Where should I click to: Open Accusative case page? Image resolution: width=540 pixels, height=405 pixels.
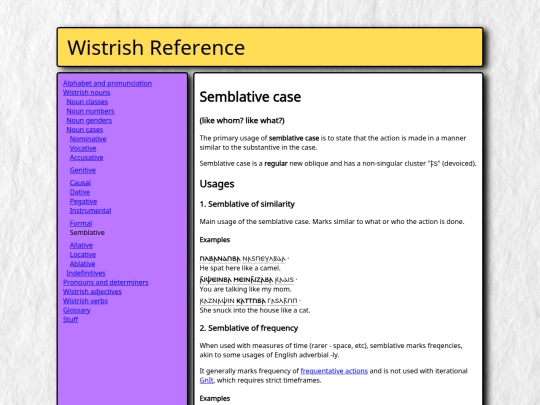click(x=86, y=158)
